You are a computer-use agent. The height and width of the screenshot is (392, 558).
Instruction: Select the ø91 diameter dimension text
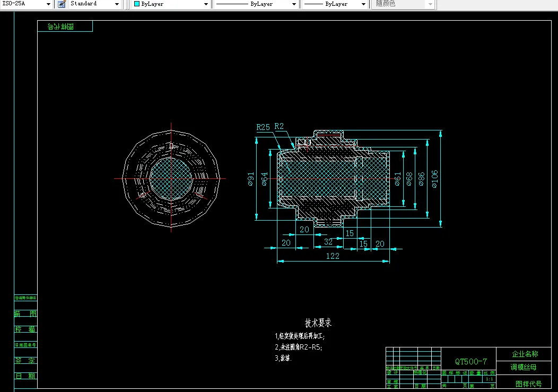251,179
